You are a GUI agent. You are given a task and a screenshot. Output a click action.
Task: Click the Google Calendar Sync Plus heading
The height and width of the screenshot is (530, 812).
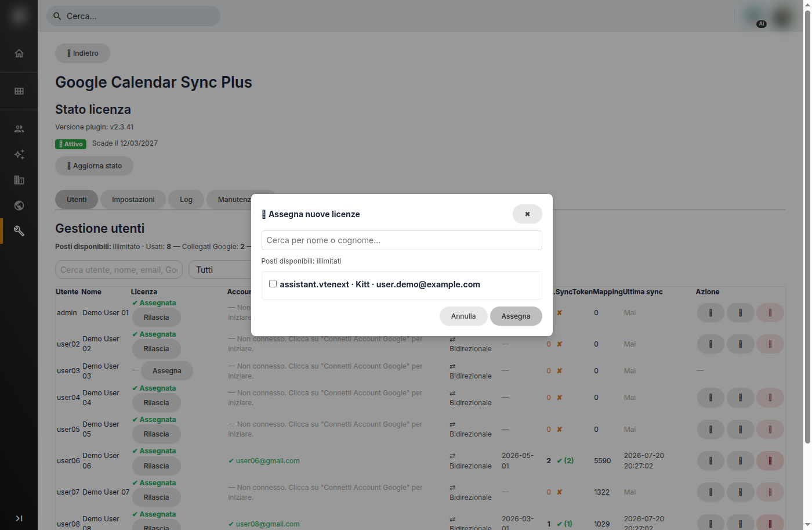(154, 82)
